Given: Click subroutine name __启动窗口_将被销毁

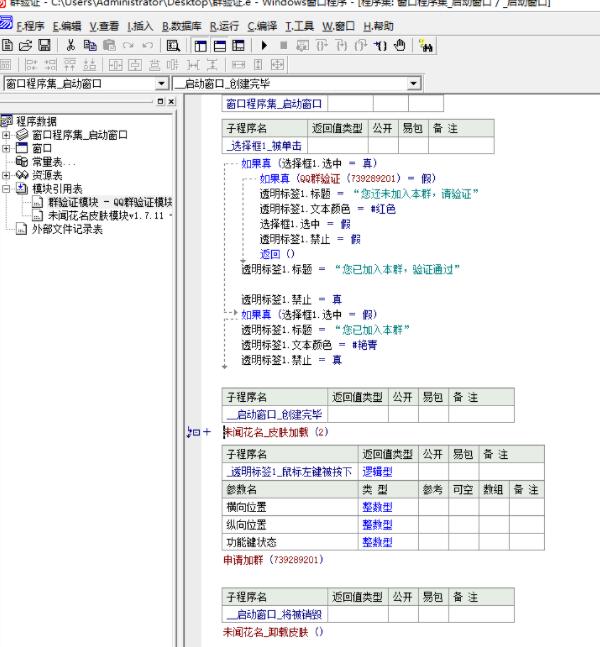Looking at the screenshot, I should tap(274, 614).
